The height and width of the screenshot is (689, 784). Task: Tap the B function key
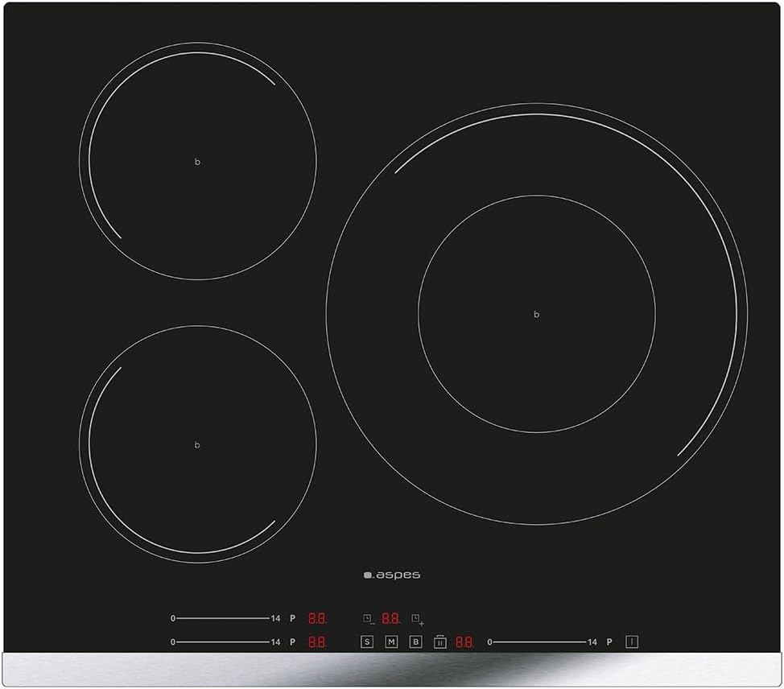pos(415,642)
